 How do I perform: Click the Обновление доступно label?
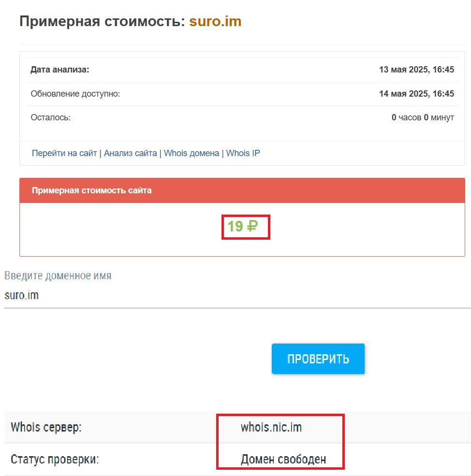[75, 94]
